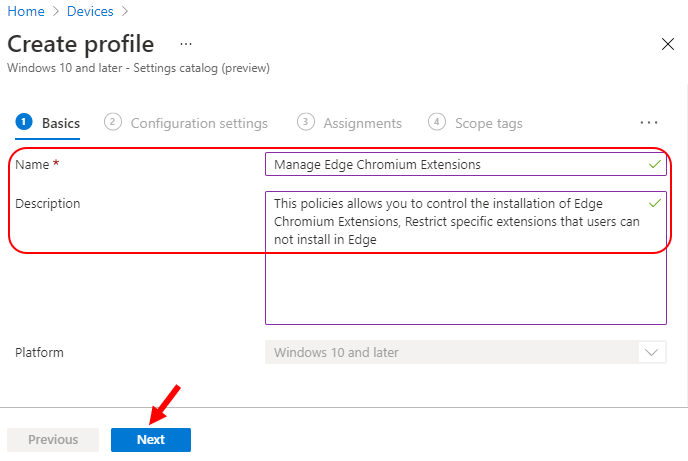This screenshot has width=688, height=461.
Task: Click the 'Platform' label
Action: 39,352
